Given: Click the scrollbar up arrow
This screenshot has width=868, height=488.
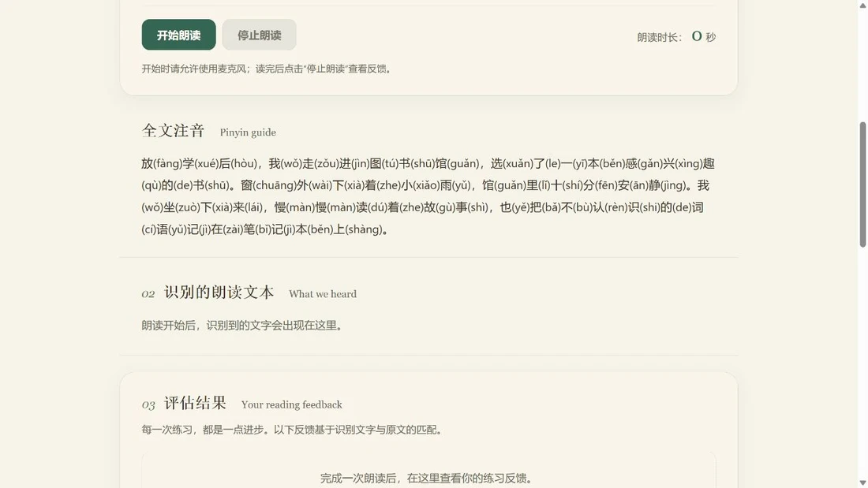Looking at the screenshot, I should point(862,5).
